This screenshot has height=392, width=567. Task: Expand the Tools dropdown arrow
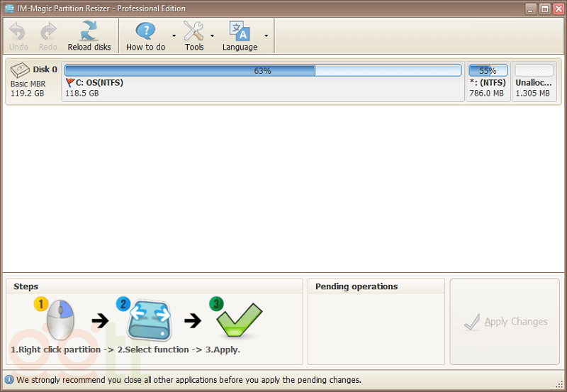point(212,35)
